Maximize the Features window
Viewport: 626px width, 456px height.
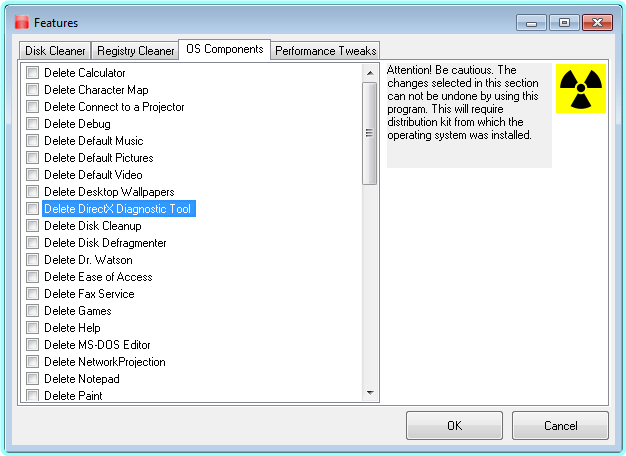564,23
